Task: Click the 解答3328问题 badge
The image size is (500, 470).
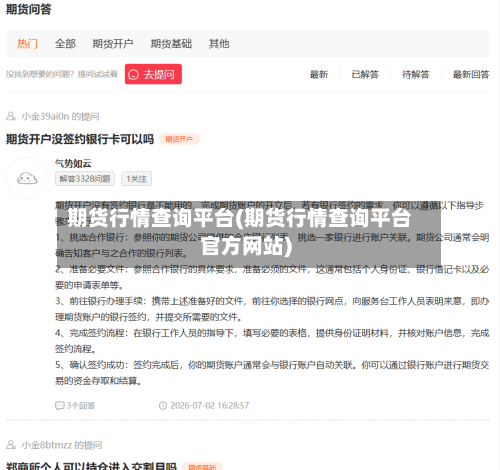Action: point(85,179)
